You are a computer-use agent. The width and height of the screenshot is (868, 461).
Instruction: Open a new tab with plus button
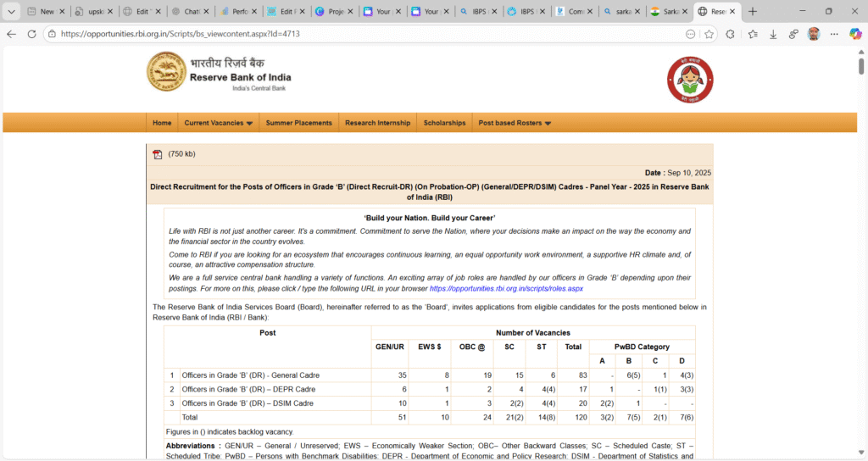pyautogui.click(x=753, y=12)
